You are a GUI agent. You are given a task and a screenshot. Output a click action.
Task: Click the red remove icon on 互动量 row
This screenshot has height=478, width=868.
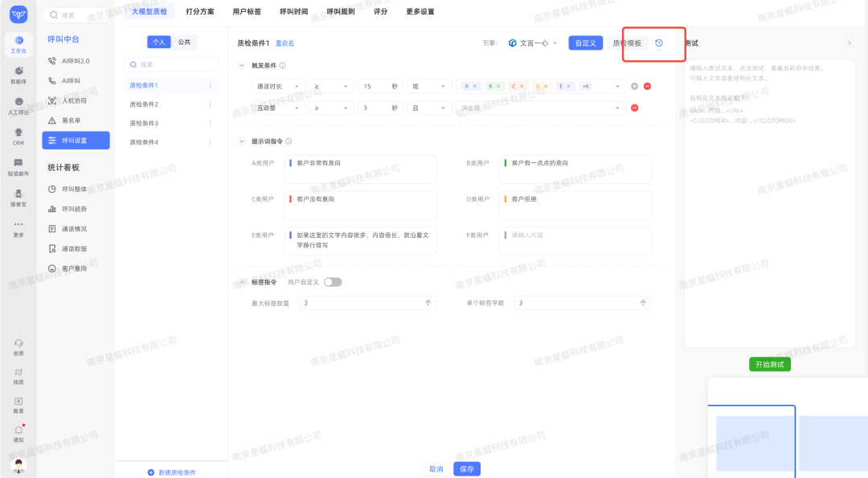[x=634, y=108]
